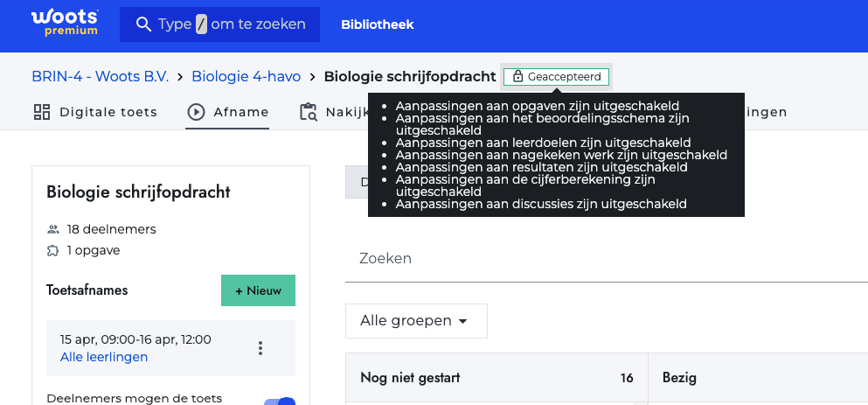Click the puzzle icon beside 1 opgave
Screen dimensions: 868x405
pyautogui.click(x=53, y=250)
